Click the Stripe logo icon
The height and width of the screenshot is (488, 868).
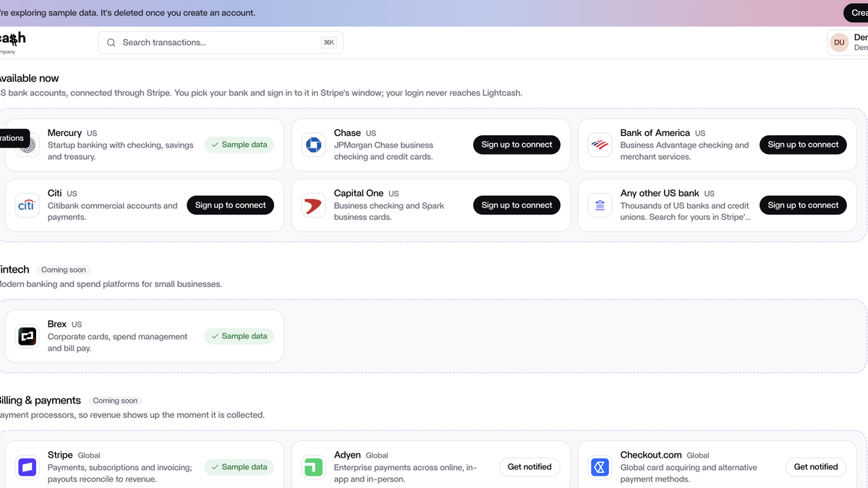click(27, 467)
